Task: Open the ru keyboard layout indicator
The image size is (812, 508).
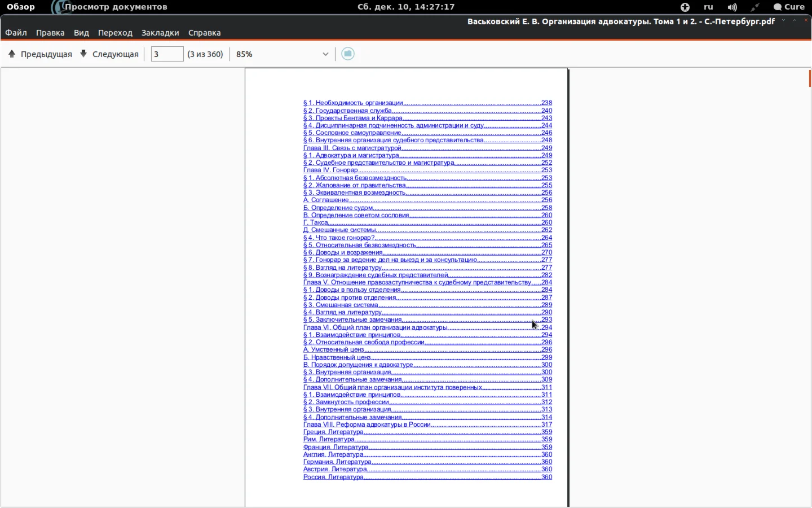Action: [708, 7]
